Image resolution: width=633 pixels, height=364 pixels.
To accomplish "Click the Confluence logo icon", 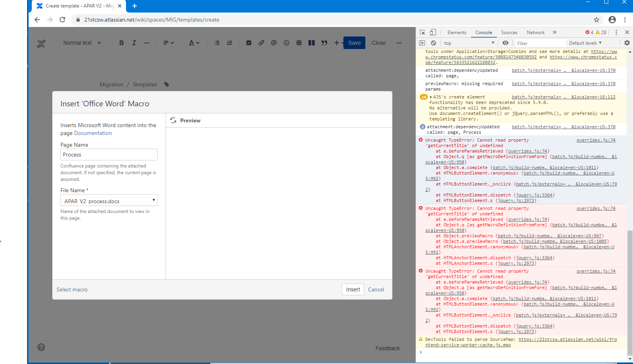I will tap(41, 44).
